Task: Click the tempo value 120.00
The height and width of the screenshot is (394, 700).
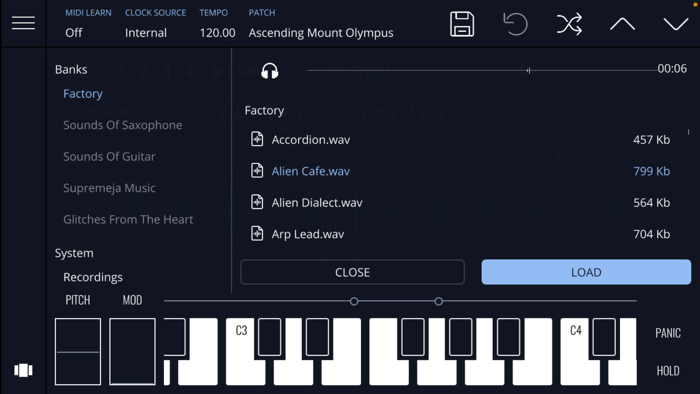Action: [x=217, y=33]
